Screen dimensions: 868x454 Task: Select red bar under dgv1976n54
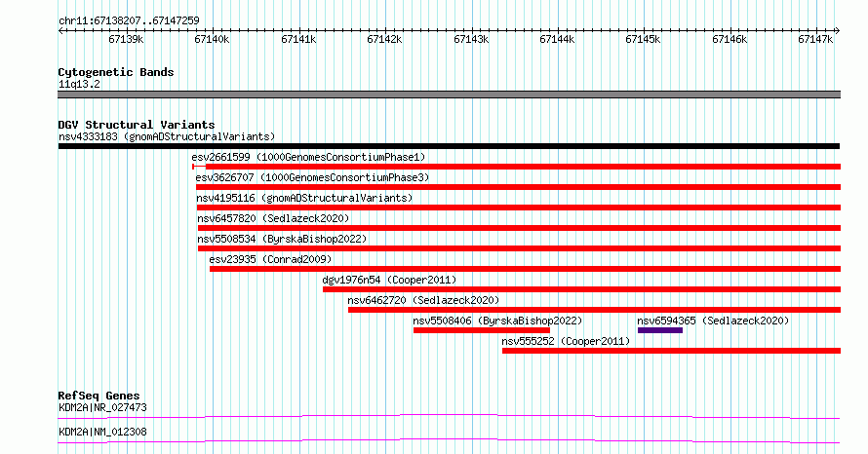582,289
